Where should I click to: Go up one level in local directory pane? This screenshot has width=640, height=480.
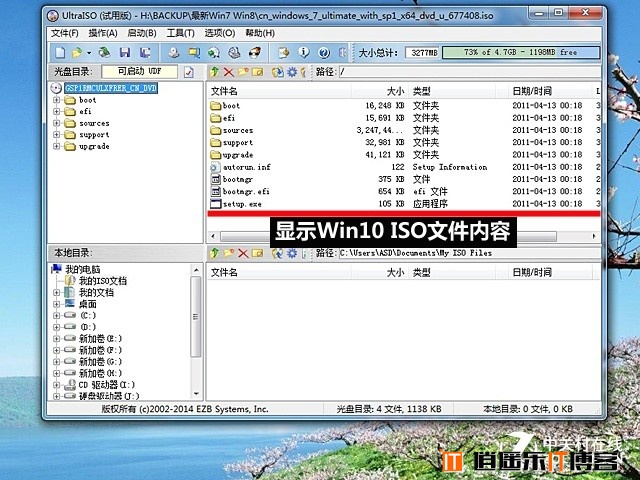pos(214,253)
